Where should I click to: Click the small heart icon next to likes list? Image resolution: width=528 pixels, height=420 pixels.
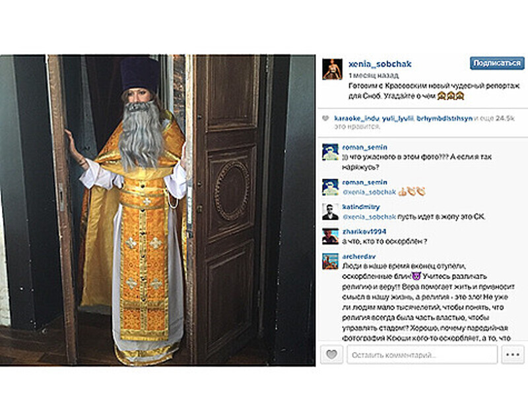point(325,119)
